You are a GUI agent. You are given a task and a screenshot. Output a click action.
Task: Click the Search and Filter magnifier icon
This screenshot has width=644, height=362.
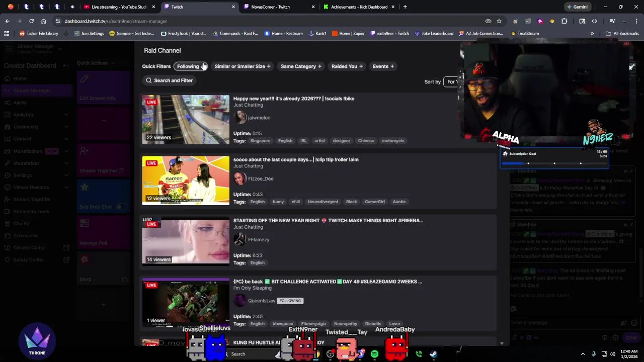click(148, 80)
